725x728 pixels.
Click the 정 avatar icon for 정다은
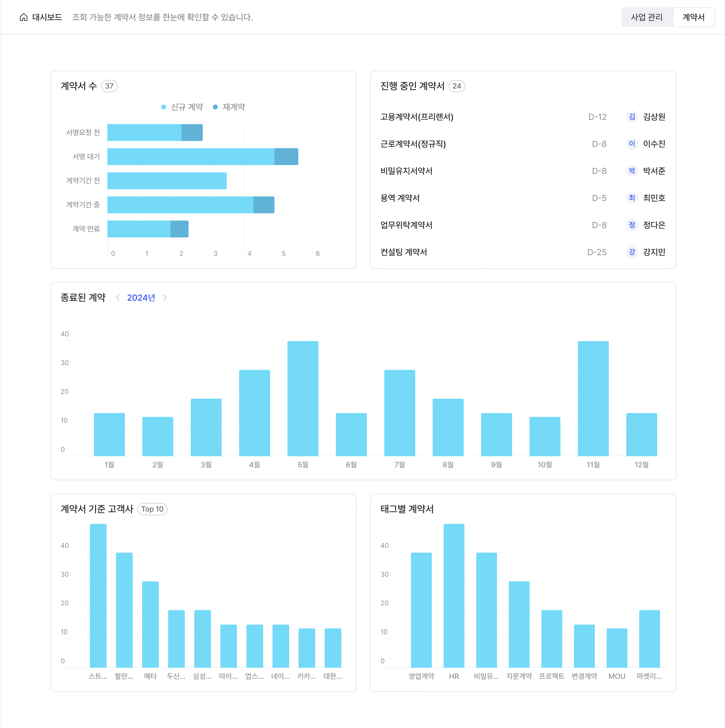pyautogui.click(x=632, y=225)
